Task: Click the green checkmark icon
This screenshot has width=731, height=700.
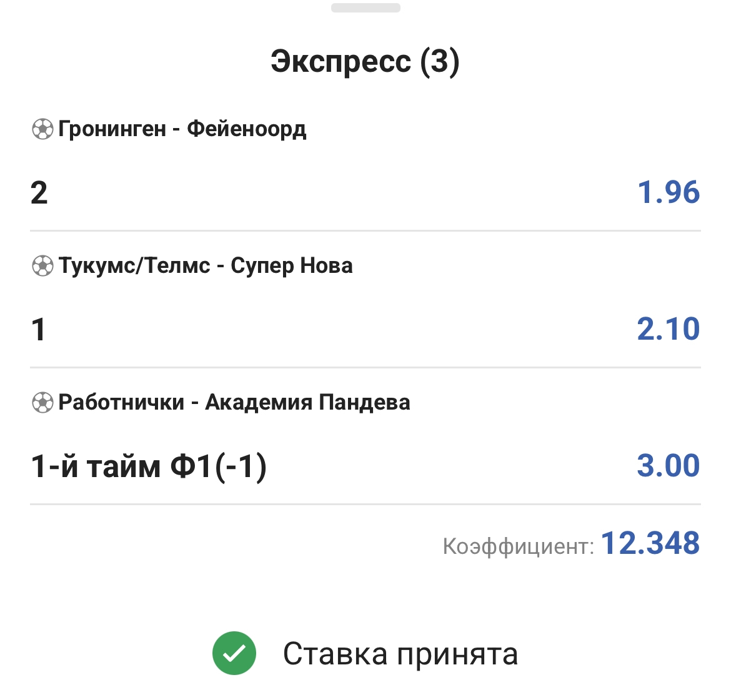Action: pyautogui.click(x=234, y=654)
